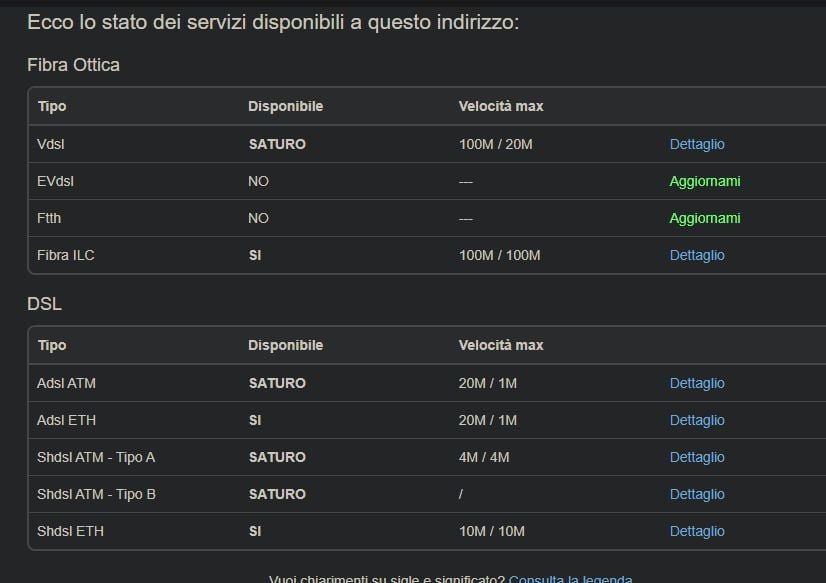Click the 4M / 4M speed value
Viewport: 826px width, 583px height.
[484, 457]
